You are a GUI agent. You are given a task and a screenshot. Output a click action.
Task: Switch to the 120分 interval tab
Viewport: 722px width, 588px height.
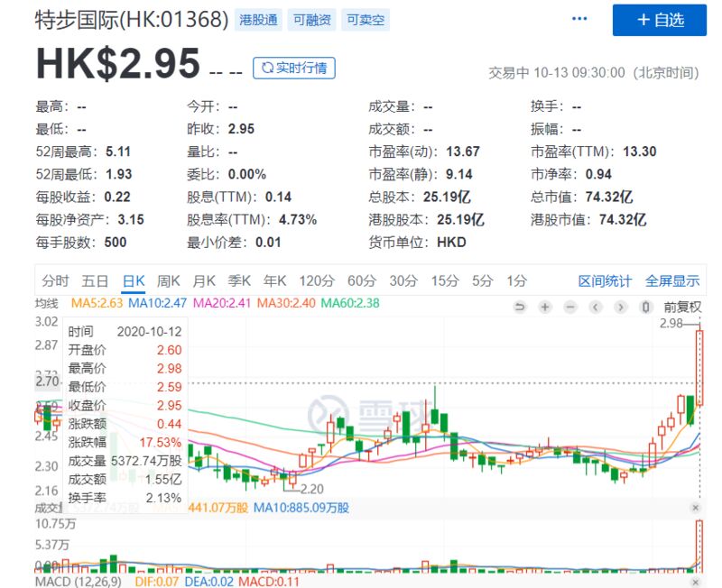coord(318,280)
